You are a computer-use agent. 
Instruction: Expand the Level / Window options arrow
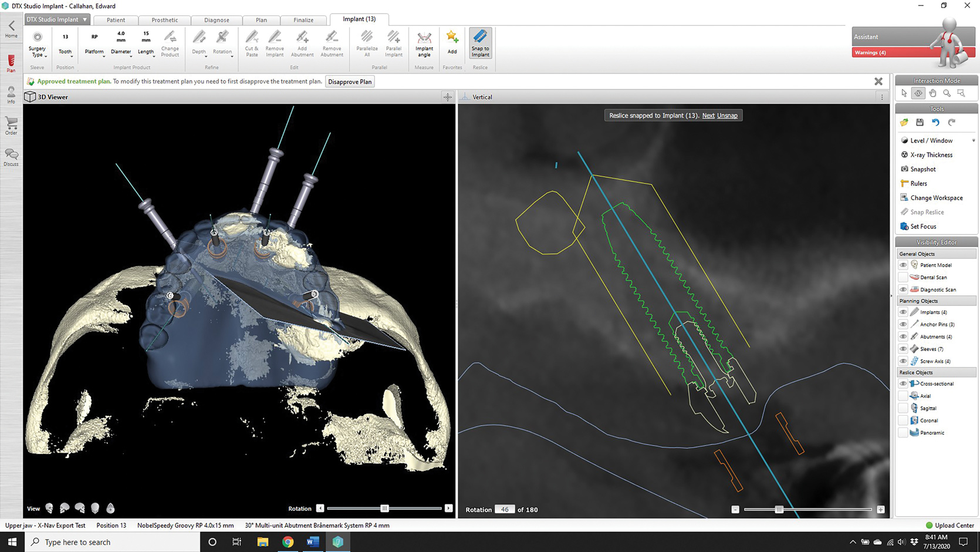pos(973,140)
